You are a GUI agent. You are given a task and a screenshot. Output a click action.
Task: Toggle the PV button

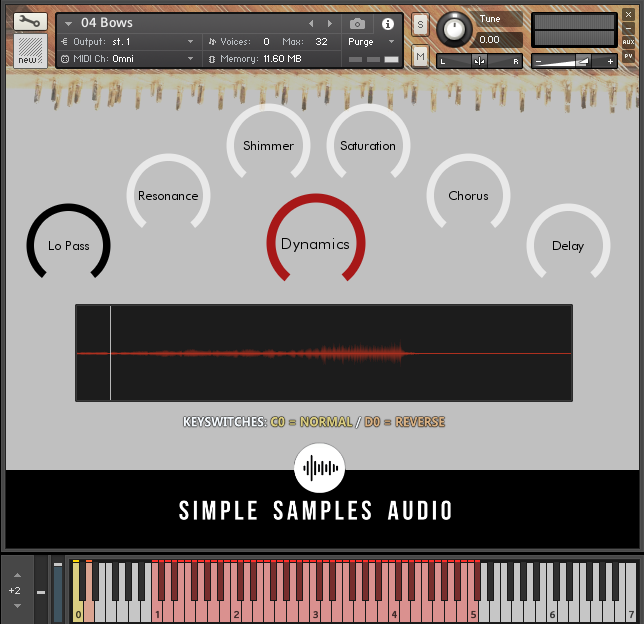[628, 56]
